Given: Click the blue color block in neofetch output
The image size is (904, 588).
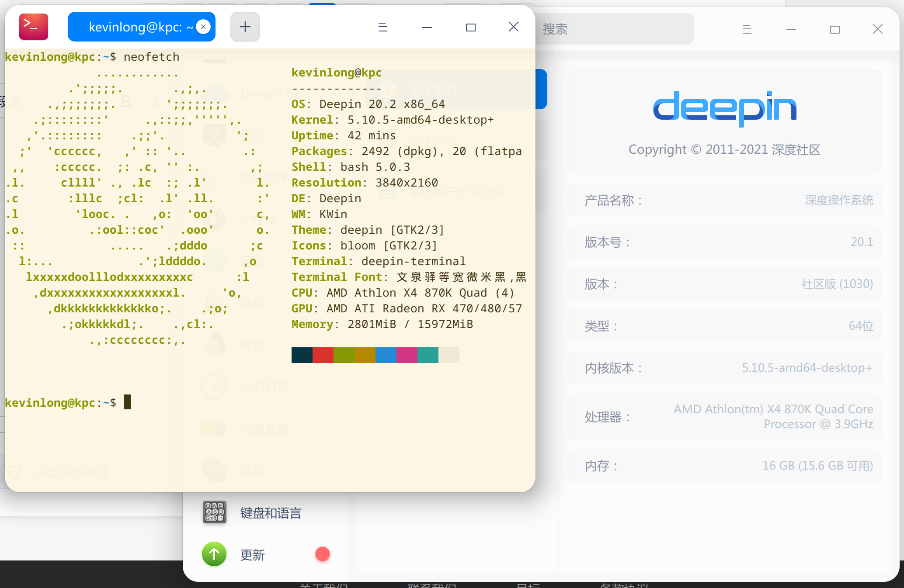Looking at the screenshot, I should coord(386,355).
